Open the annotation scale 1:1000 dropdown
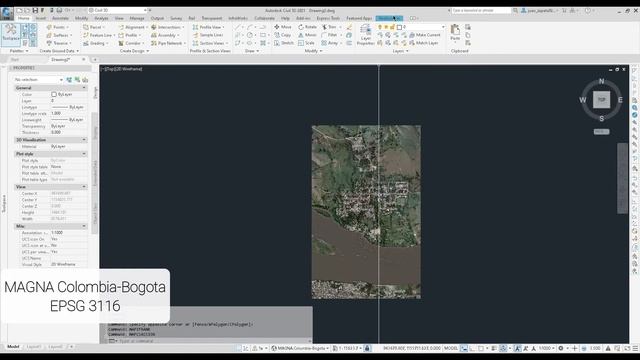Image resolution: width=640 pixels, height=360 pixels. pyautogui.click(x=546, y=348)
